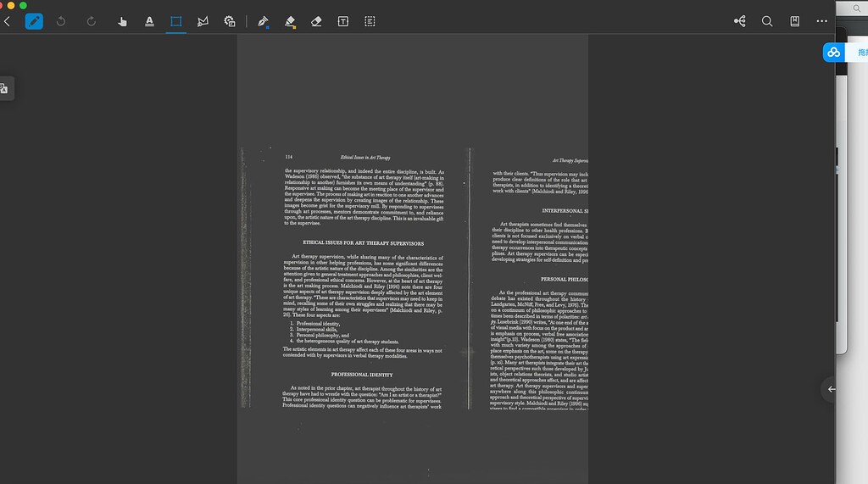Go back with the left chevron
Image resolution: width=868 pixels, height=484 pixels.
click(x=8, y=21)
